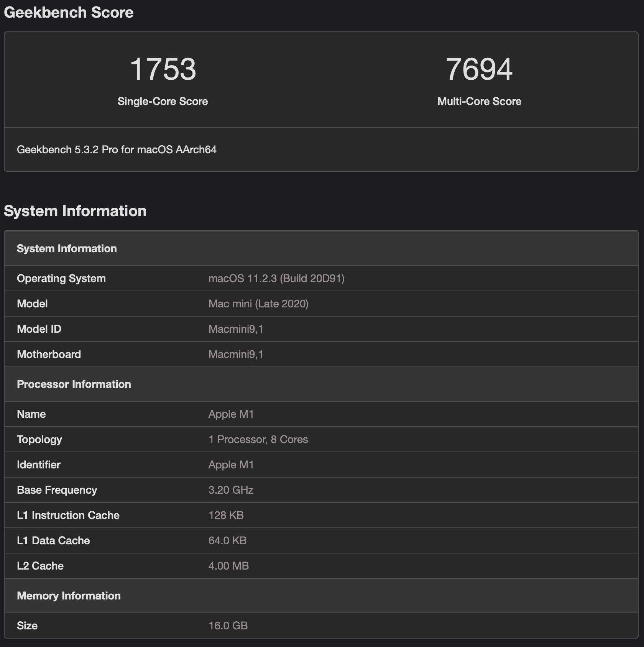644x647 pixels.
Task: Click the processor Name value Apple M1
Action: [232, 414]
